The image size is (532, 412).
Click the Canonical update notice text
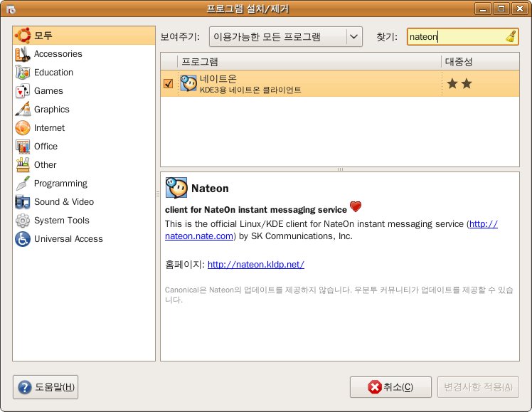339,295
